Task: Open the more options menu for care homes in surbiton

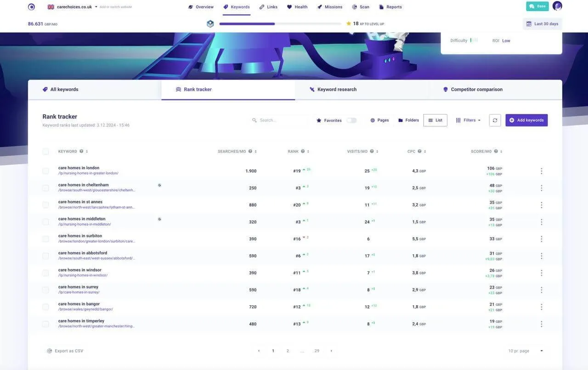Action: [541, 239]
